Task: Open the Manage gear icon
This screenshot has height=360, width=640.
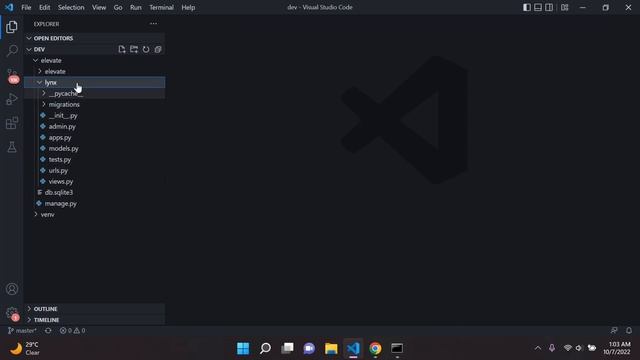Action: pyautogui.click(x=12, y=313)
